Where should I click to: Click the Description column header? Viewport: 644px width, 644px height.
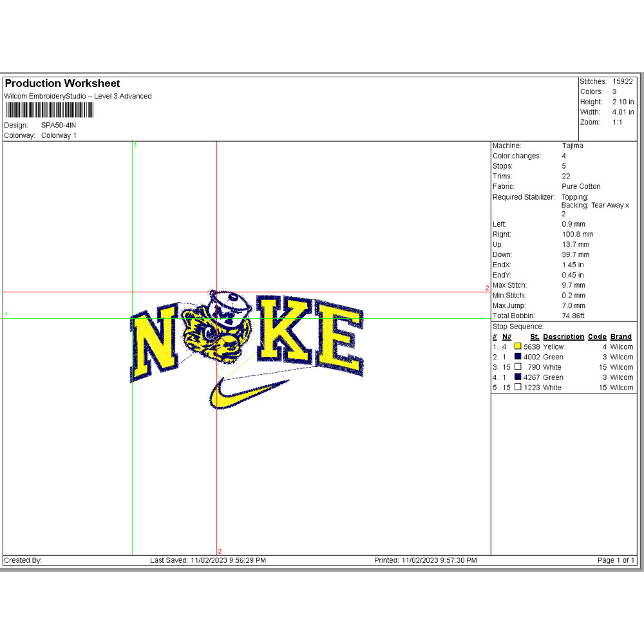click(563, 337)
